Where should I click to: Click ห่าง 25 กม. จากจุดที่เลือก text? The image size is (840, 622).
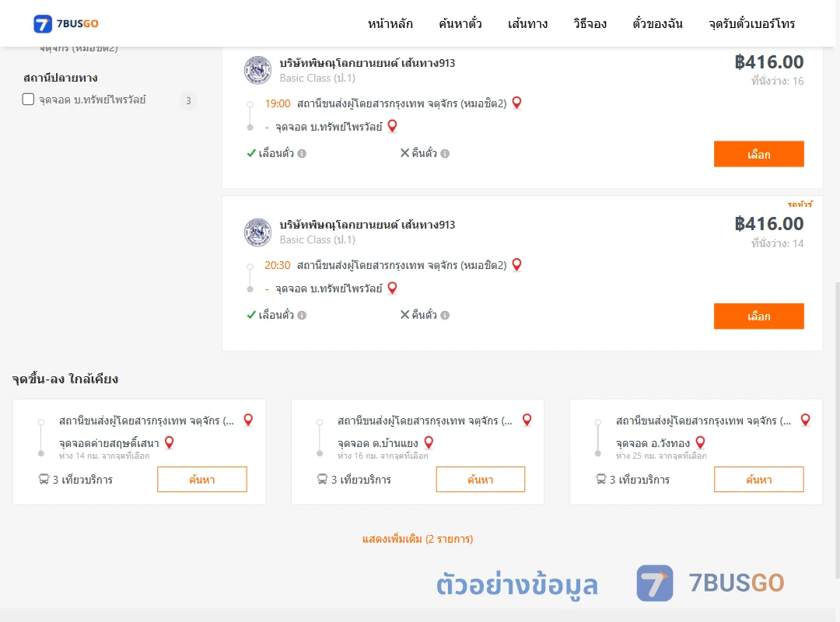(661, 456)
